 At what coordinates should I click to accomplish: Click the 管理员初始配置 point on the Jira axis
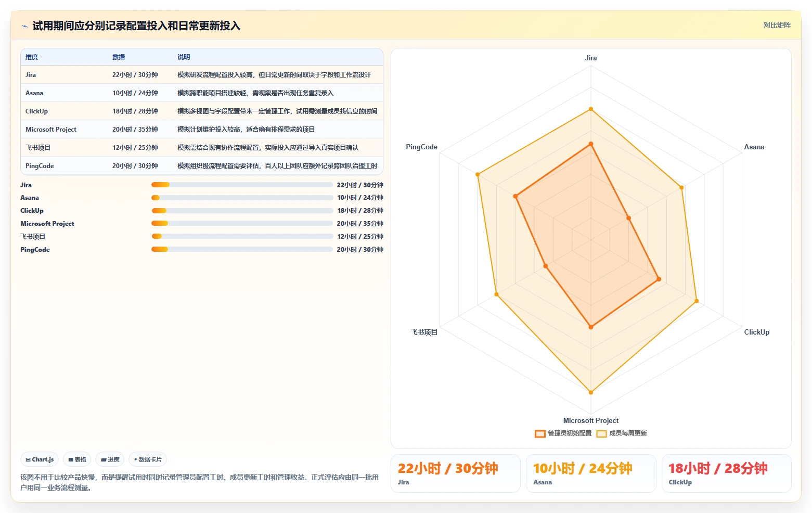[591, 144]
